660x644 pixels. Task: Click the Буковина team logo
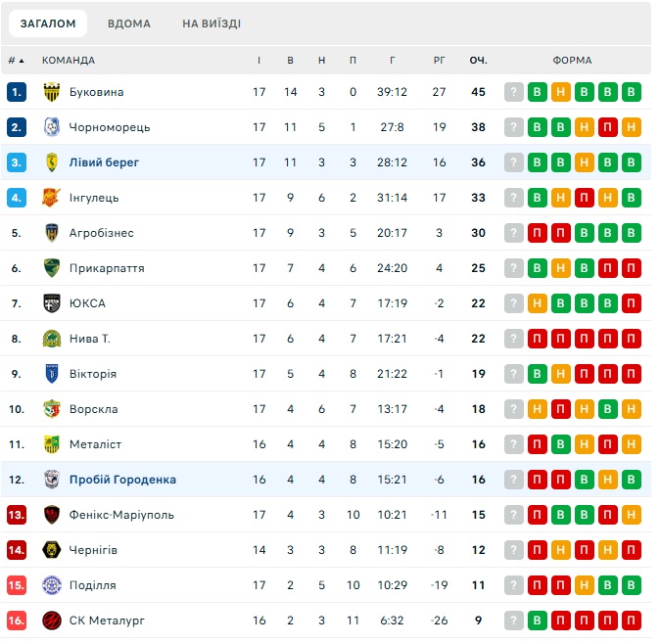click(52, 92)
